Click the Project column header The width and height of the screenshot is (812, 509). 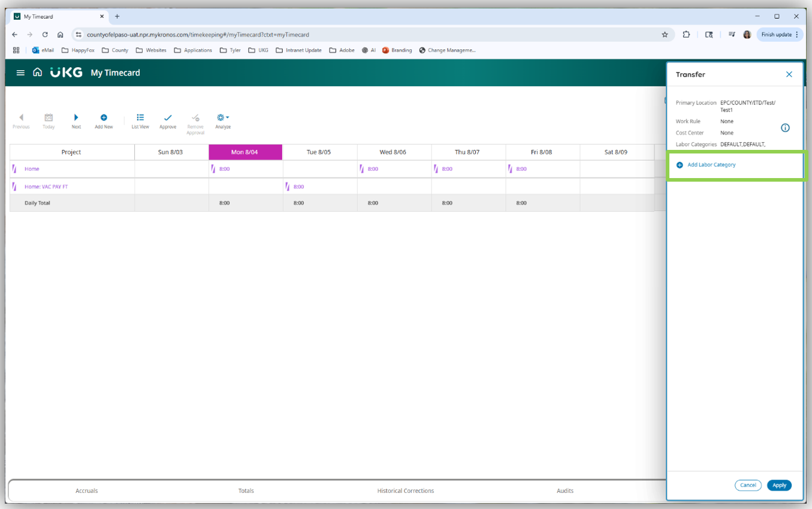click(x=72, y=152)
